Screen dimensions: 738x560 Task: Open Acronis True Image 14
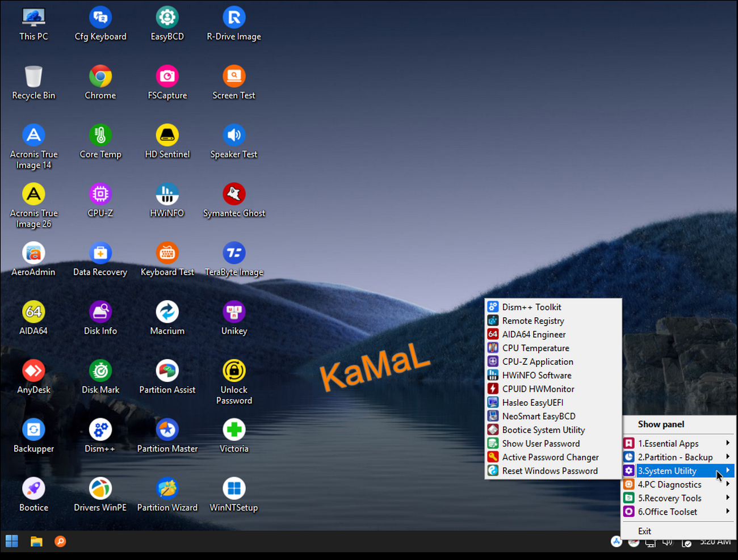coord(33,147)
